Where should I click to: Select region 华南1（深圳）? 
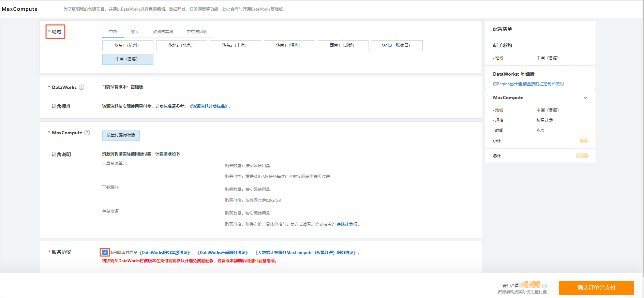(x=289, y=46)
